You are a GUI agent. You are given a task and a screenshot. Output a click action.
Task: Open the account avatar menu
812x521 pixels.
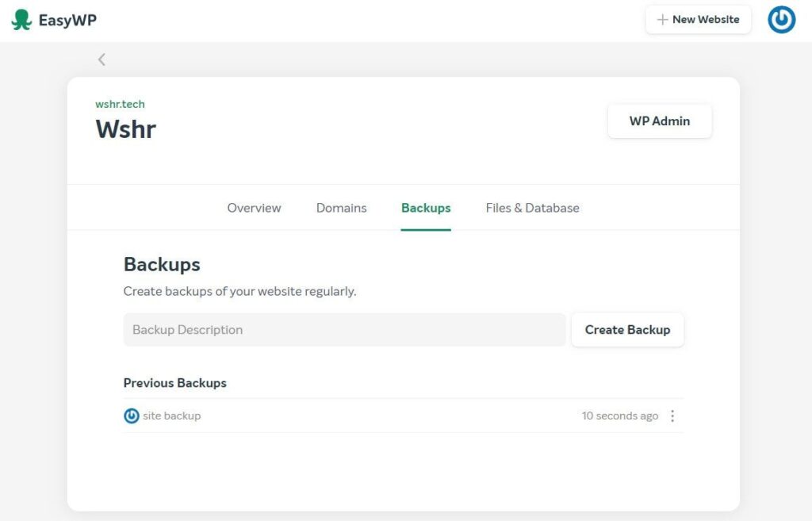tap(781, 20)
